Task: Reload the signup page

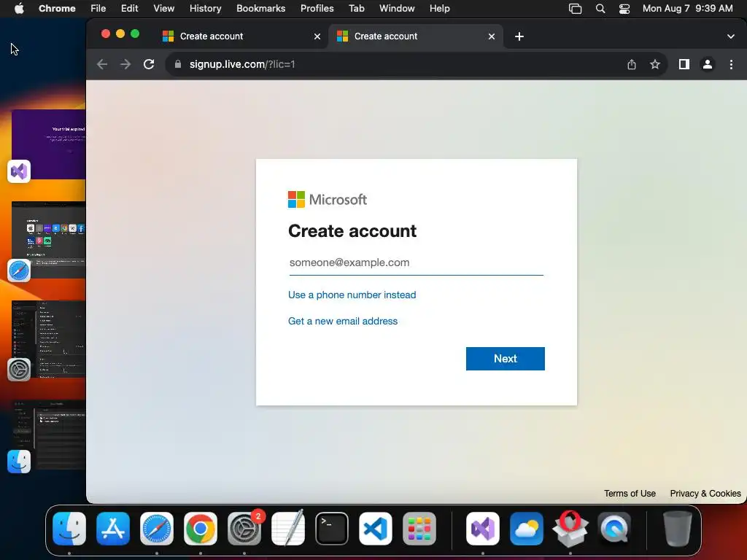Action: (149, 64)
